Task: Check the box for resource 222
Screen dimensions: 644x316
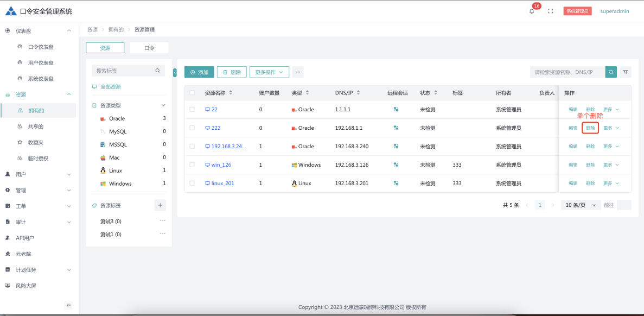Action: point(192,128)
